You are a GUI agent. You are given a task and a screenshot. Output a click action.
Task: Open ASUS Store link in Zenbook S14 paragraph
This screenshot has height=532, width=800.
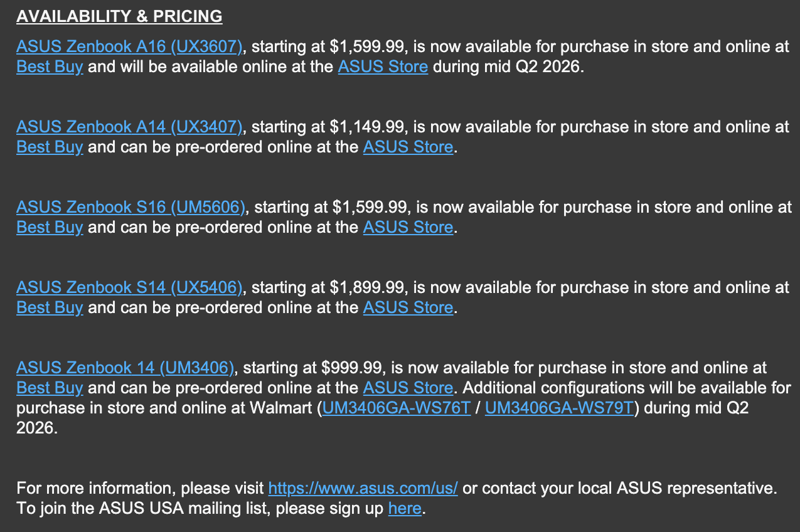pos(408,307)
